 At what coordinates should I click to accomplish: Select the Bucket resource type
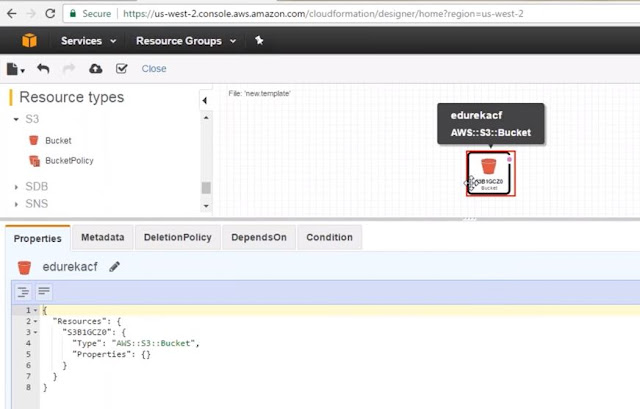click(58, 140)
